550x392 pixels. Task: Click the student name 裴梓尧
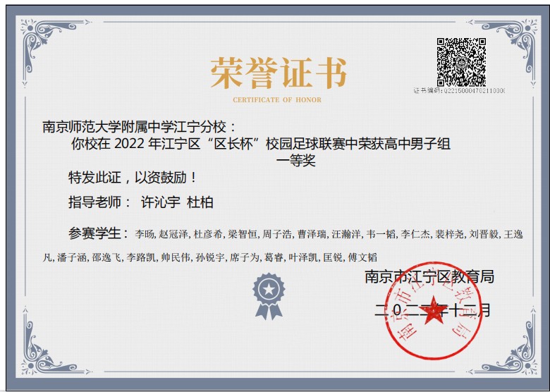tap(449, 234)
